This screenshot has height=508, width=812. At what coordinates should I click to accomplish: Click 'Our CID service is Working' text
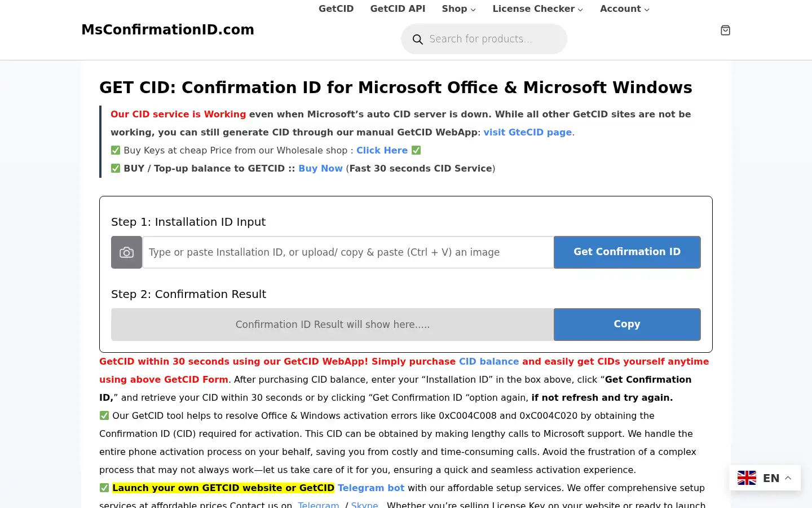tap(178, 114)
